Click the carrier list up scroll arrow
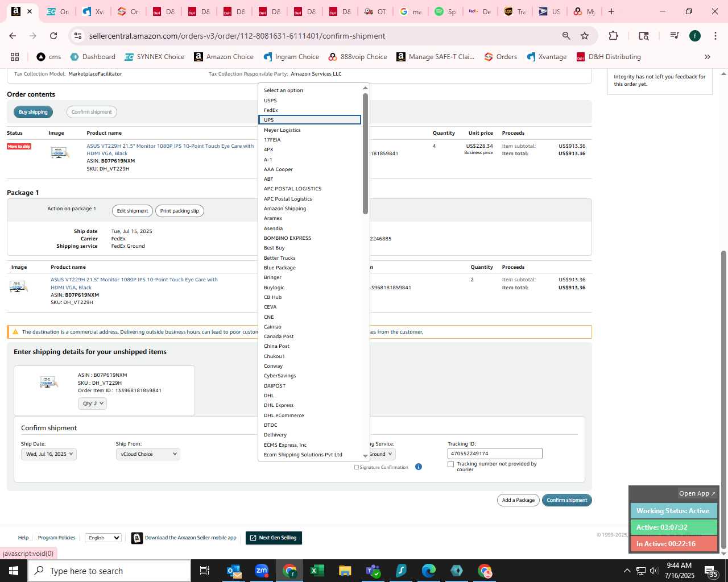 365,88
